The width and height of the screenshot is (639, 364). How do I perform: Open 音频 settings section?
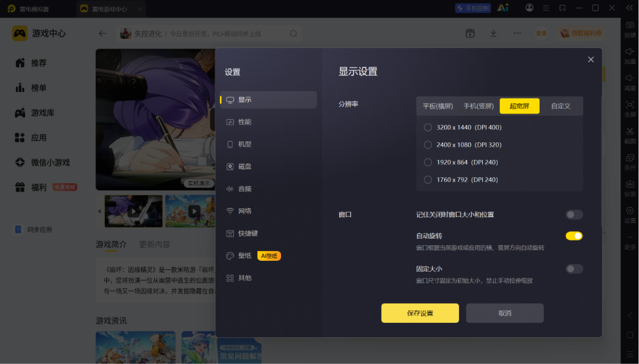(x=269, y=189)
